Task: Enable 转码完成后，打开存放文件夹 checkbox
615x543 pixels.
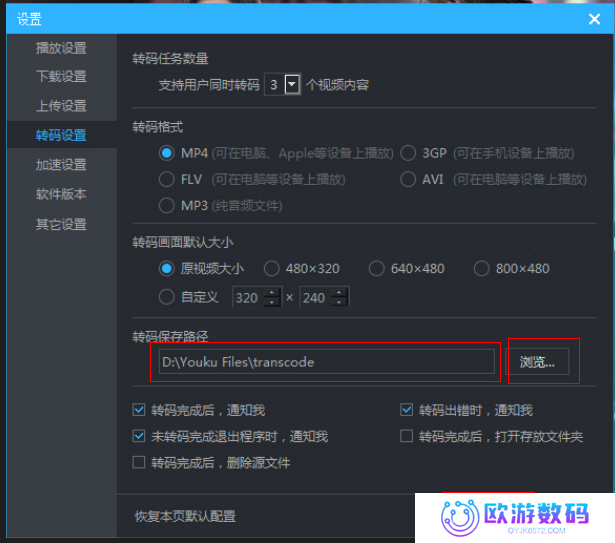Action: (x=406, y=436)
